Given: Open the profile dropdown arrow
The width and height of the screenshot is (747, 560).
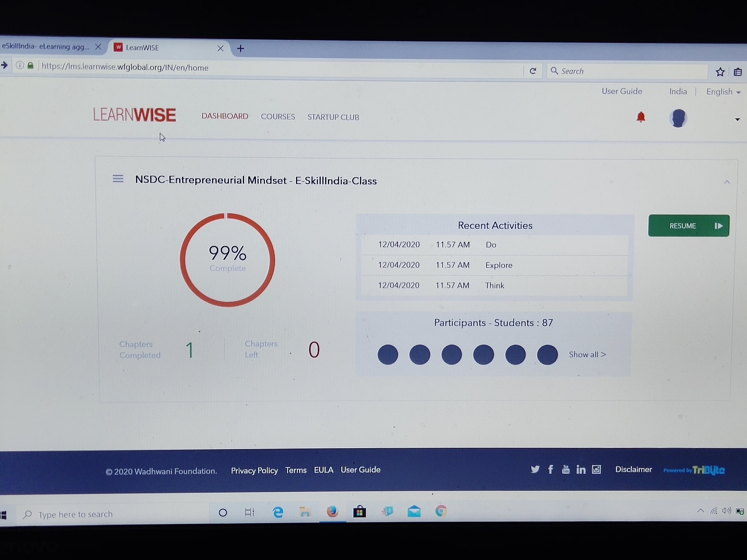Looking at the screenshot, I should [x=737, y=119].
